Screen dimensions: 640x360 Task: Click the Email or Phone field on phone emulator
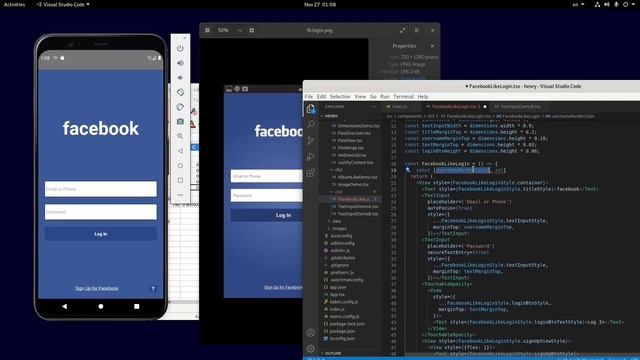click(100, 189)
